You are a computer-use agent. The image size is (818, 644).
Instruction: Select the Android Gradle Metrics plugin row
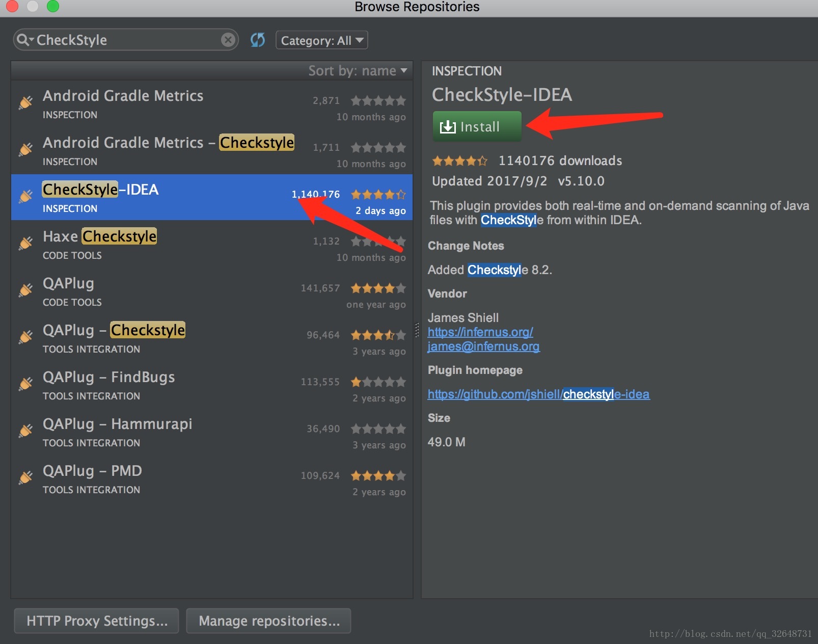[212, 104]
